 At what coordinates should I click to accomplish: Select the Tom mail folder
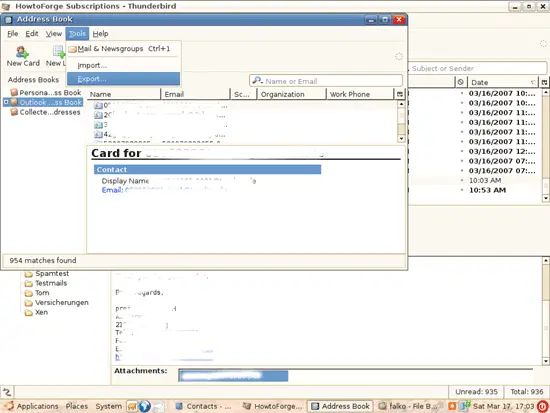(42, 293)
